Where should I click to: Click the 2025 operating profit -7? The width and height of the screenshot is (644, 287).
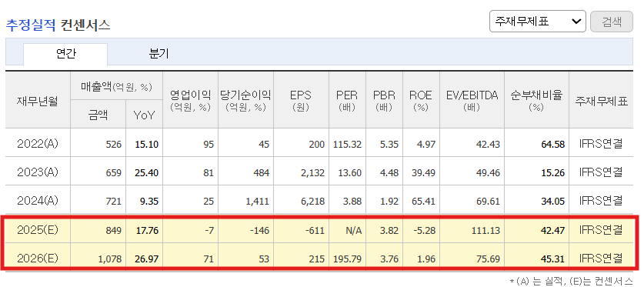pyautogui.click(x=209, y=231)
